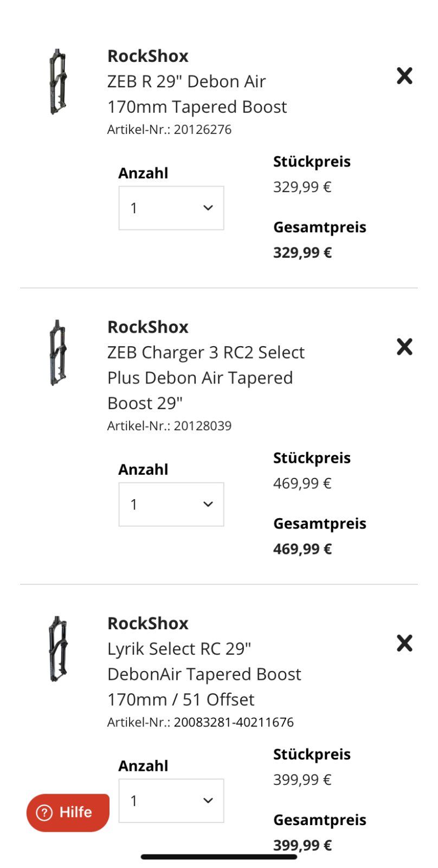Delete Lyrik Select RC fork from cart
This screenshot has height=868, width=438.
404,643
